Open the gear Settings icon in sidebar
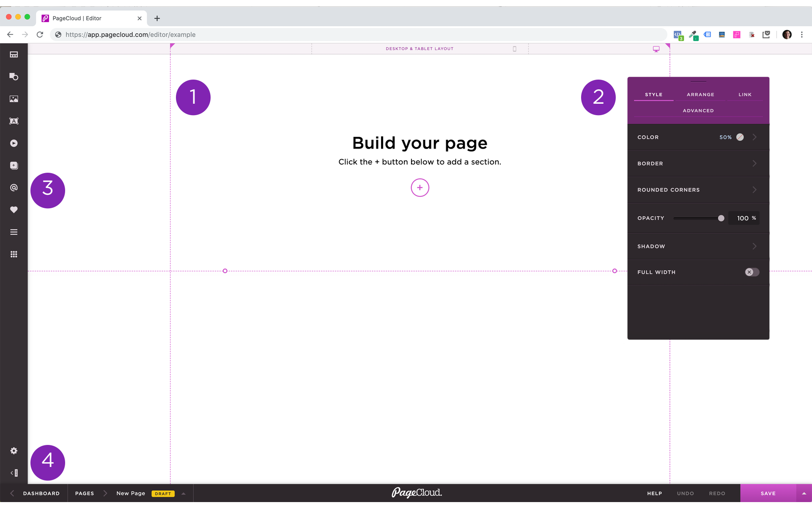 click(14, 451)
